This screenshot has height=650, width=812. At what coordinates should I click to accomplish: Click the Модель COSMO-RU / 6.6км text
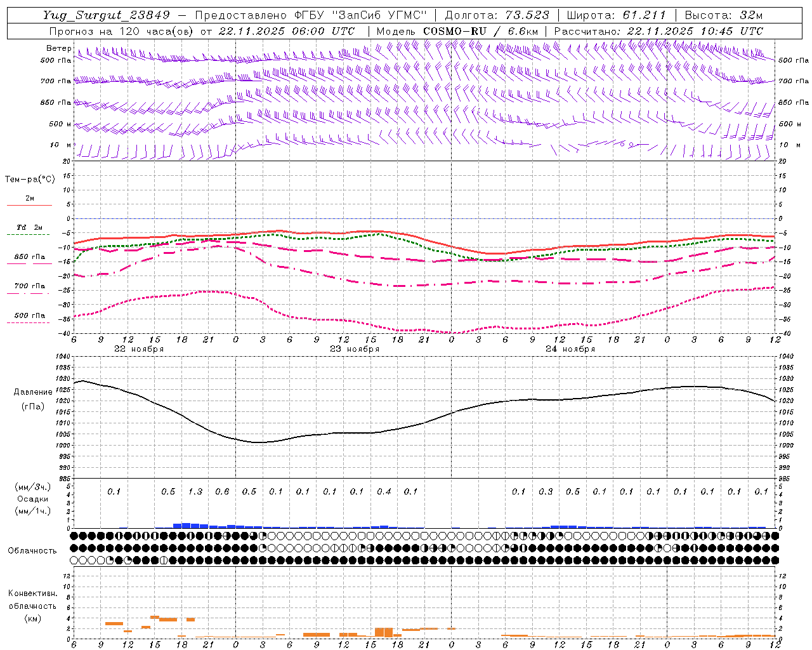click(x=457, y=31)
